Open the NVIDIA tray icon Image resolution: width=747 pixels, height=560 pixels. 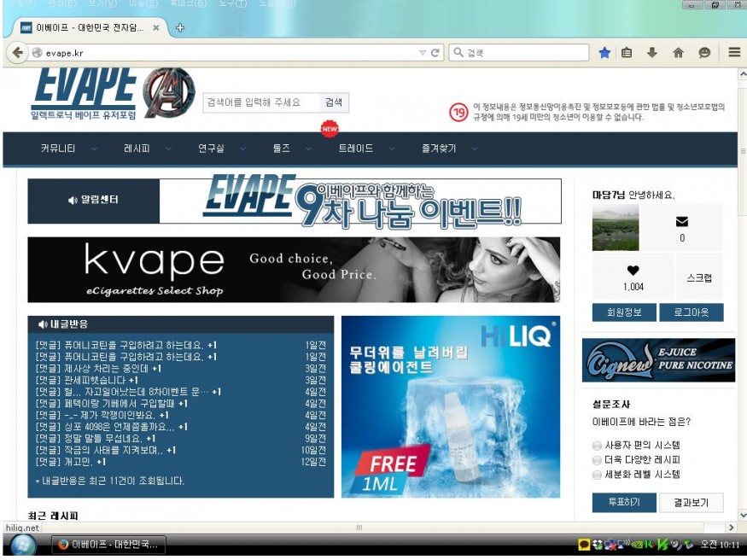click(x=636, y=545)
